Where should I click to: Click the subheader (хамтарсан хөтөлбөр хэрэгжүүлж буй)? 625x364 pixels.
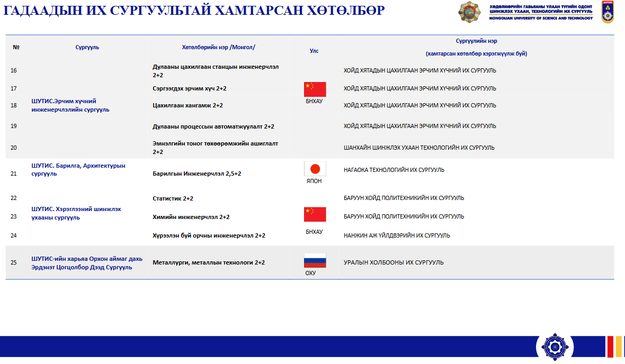(476, 53)
